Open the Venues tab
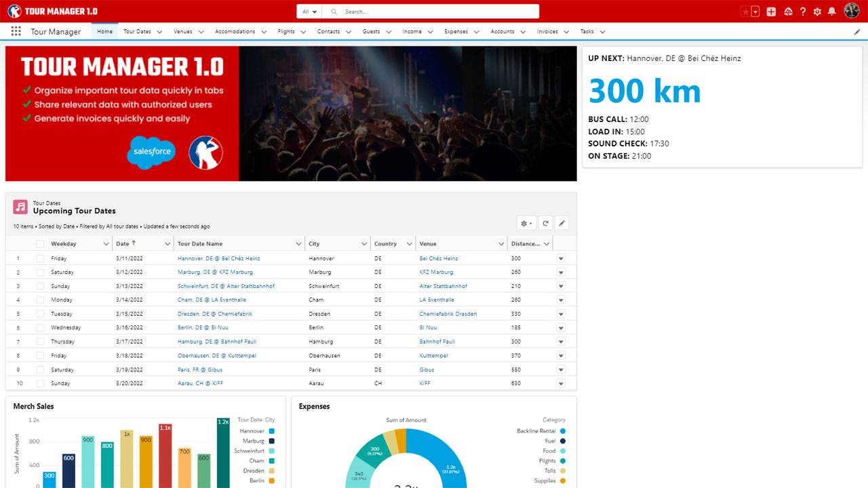This screenshot has width=868, height=488. pyautogui.click(x=183, y=31)
